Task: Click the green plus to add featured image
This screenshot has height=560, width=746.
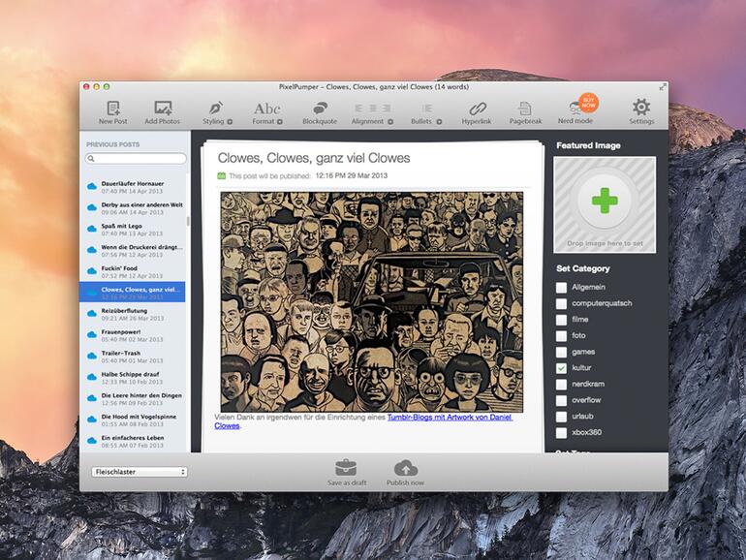Action: [605, 201]
